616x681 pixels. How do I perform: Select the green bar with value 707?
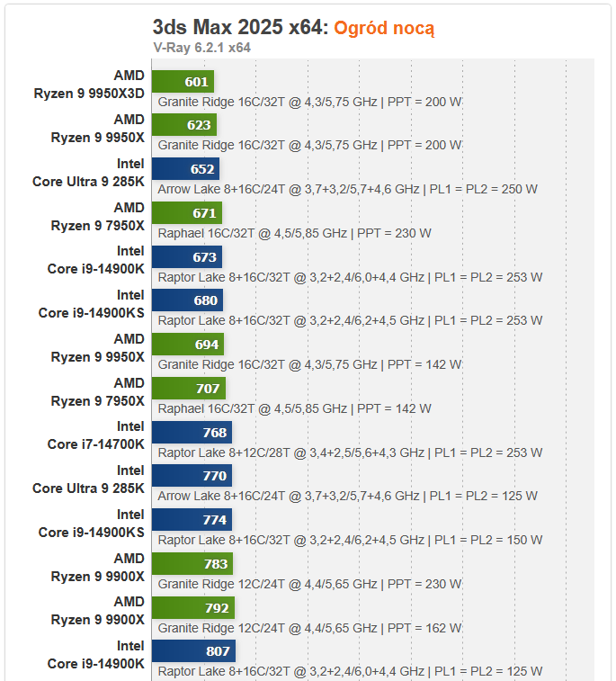(190, 389)
